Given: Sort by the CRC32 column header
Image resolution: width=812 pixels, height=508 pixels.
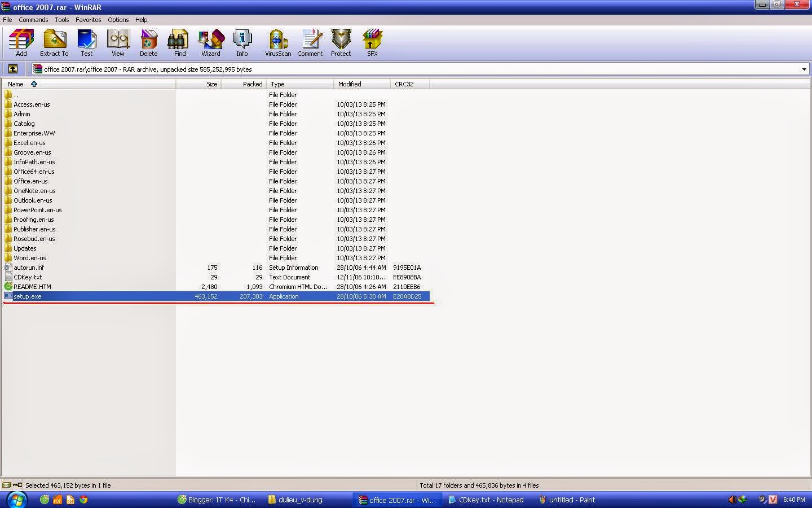Looking at the screenshot, I should tap(410, 84).
